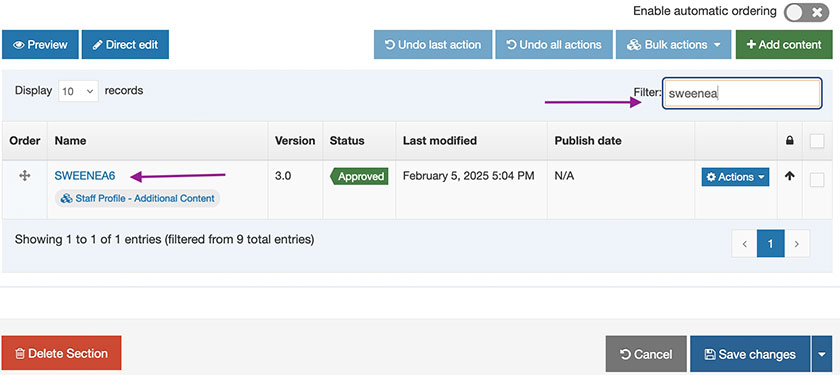Image resolution: width=840 pixels, height=375 pixels.
Task: Save changes to the section
Action: pyautogui.click(x=750, y=354)
